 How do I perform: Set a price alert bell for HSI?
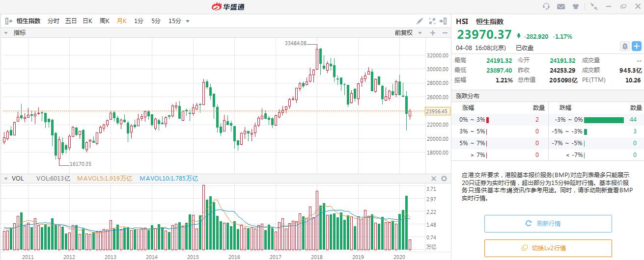point(625,46)
